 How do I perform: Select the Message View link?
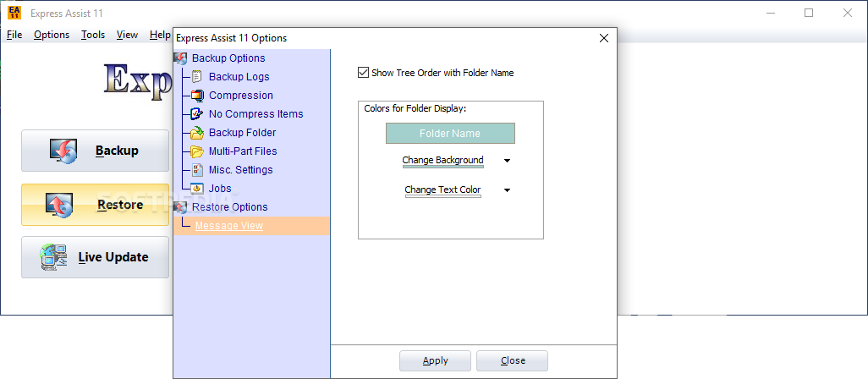229,226
